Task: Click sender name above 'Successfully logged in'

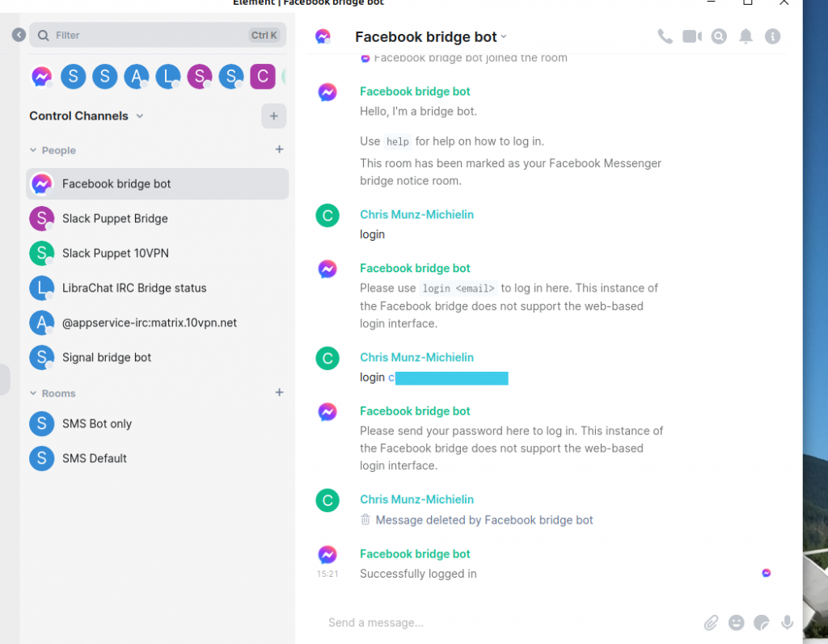Action: tap(415, 554)
